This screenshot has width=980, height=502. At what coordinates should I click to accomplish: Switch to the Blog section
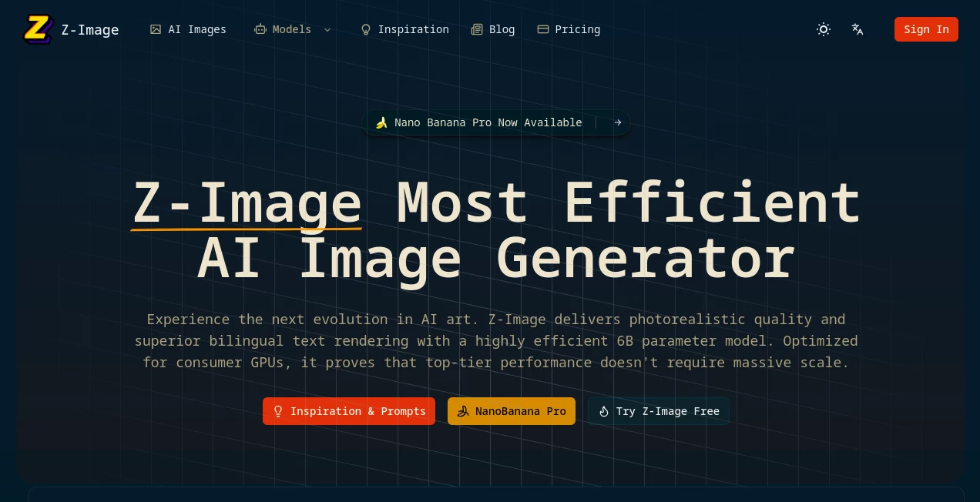(502, 29)
